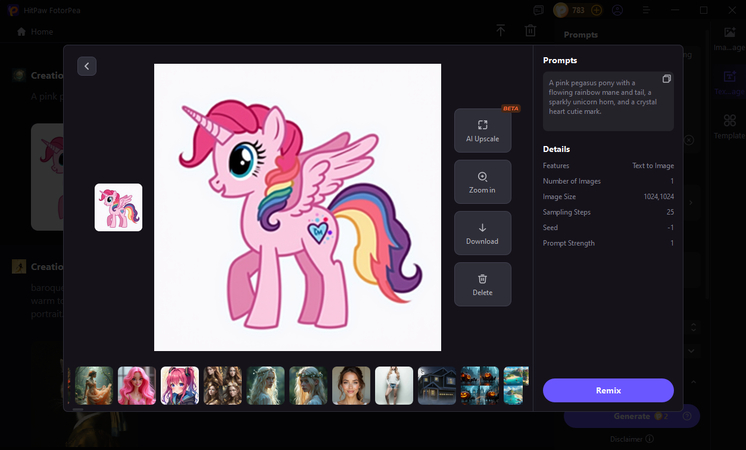Click the Image Size value 1024,1024
The width and height of the screenshot is (746, 450).
(658, 196)
